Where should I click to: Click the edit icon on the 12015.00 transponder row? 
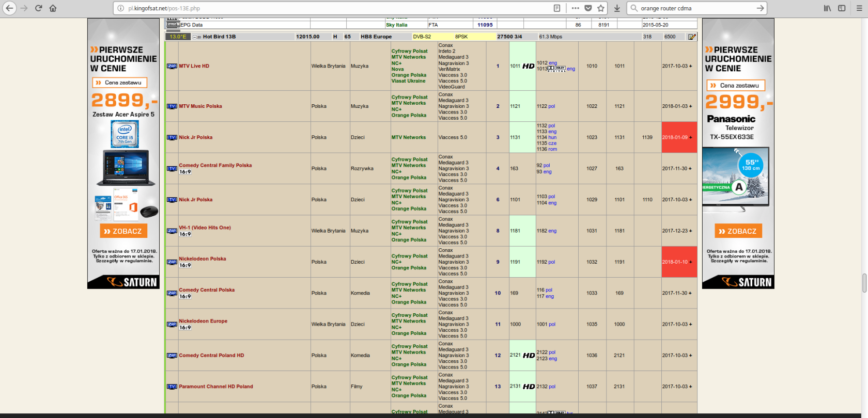692,37
